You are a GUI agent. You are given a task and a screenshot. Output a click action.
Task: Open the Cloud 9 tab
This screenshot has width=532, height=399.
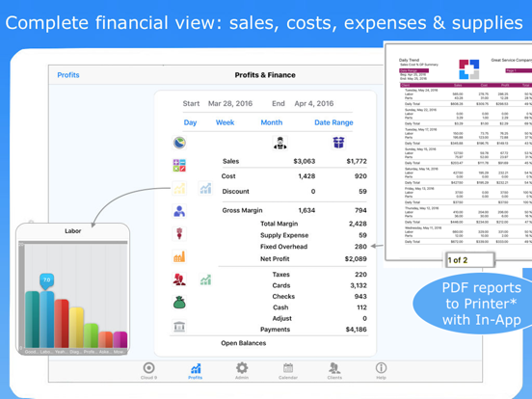(x=149, y=370)
